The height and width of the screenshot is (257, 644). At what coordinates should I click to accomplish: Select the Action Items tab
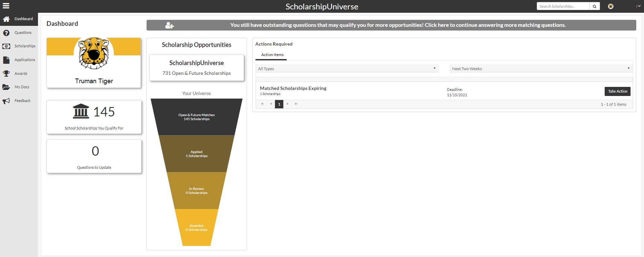point(272,55)
